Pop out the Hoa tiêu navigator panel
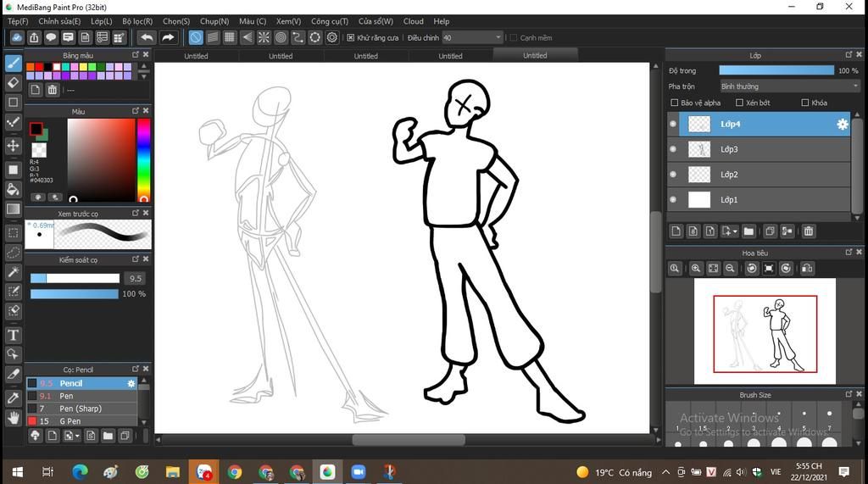 click(849, 252)
